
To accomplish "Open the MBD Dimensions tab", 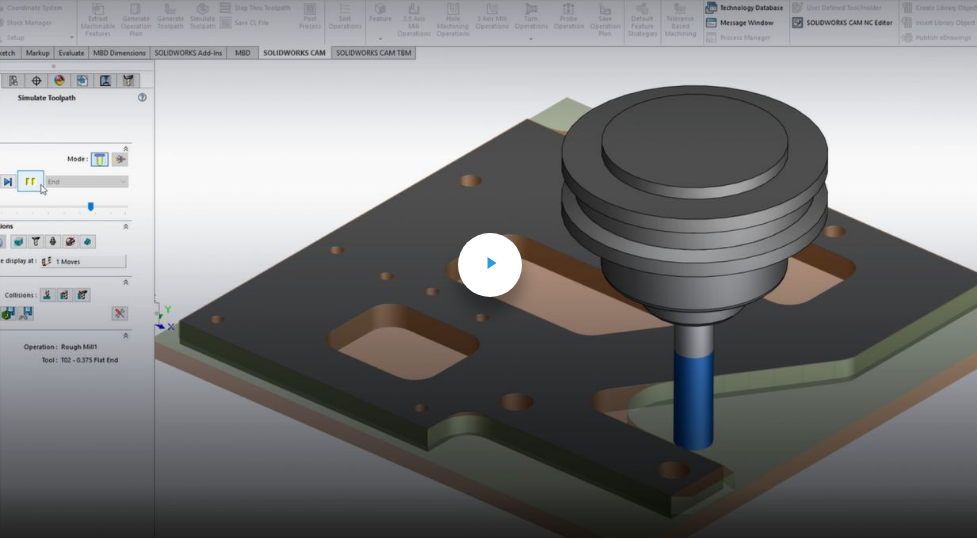I will point(119,53).
